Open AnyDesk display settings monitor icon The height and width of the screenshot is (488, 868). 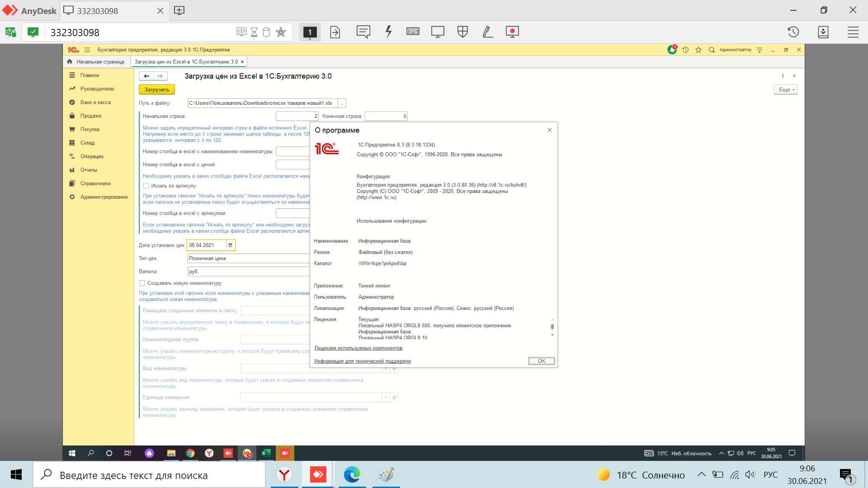[438, 32]
